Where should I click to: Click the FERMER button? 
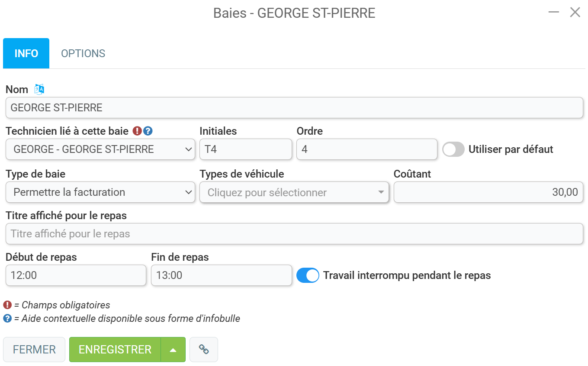point(34,350)
